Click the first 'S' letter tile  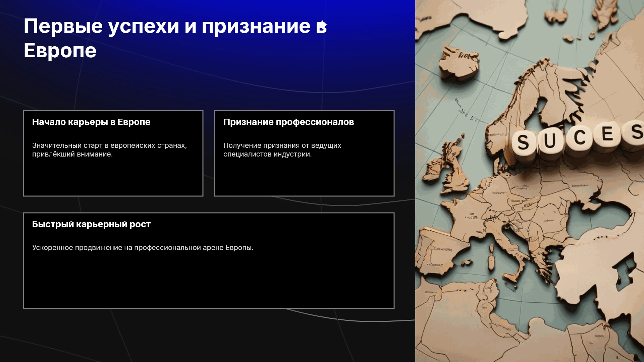pos(524,142)
